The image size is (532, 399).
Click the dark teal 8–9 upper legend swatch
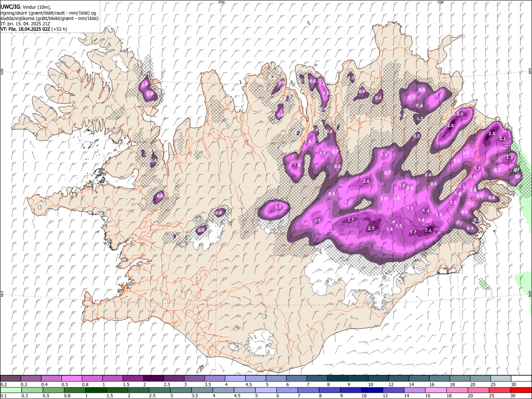point(337,378)
